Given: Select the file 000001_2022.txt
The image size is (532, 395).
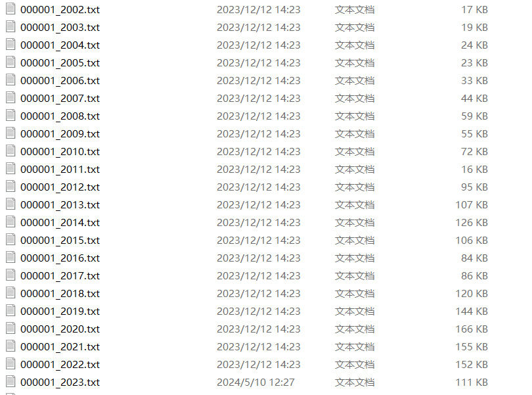Looking at the screenshot, I should tap(60, 365).
